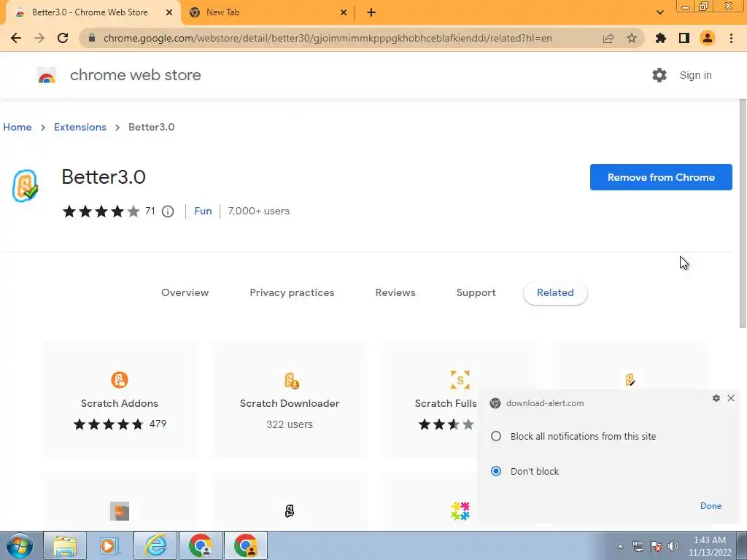
Task: Switch to the Overview tab
Action: click(185, 293)
